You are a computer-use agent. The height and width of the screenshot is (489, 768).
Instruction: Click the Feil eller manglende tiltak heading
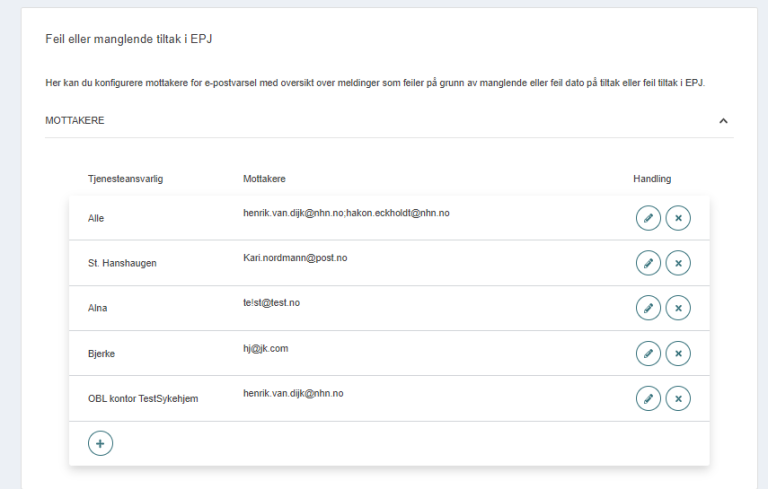[130, 39]
